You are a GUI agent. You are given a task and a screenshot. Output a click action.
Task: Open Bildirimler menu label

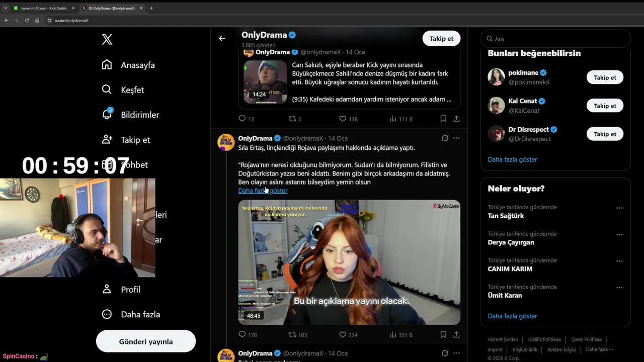click(x=140, y=115)
